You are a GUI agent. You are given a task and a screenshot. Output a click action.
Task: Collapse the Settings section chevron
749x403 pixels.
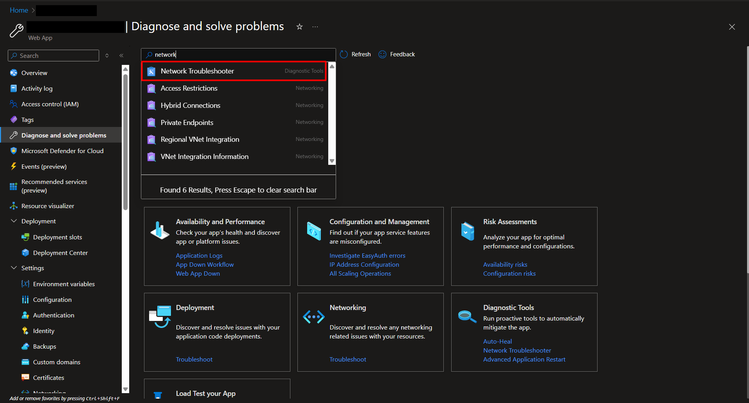coord(13,268)
